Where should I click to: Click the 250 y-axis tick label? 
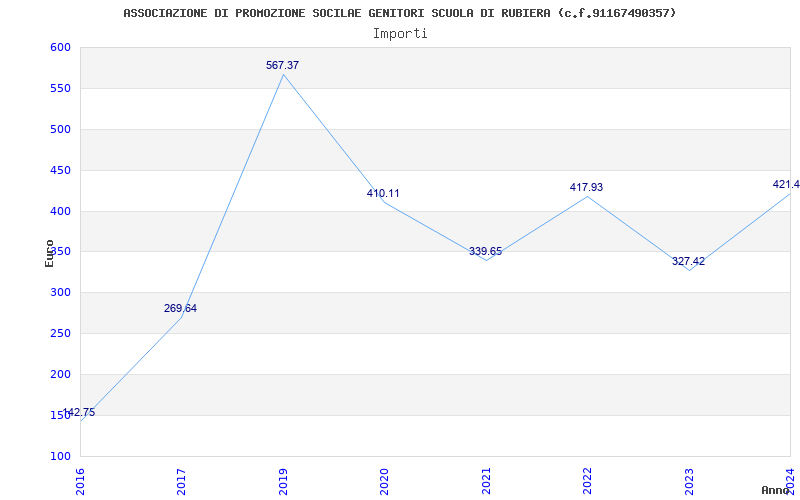pos(60,333)
